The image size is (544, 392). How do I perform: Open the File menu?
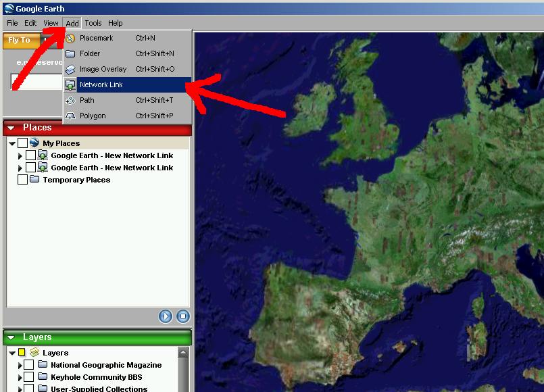point(12,23)
